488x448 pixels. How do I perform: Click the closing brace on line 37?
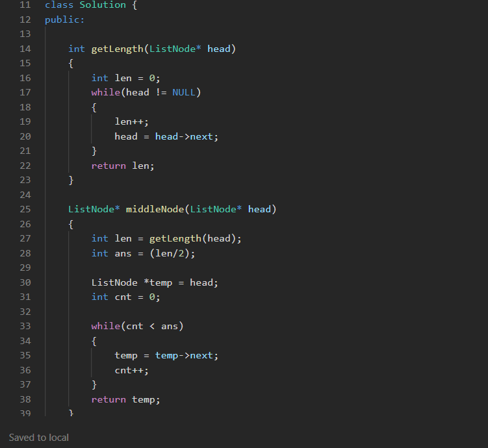tap(94, 385)
